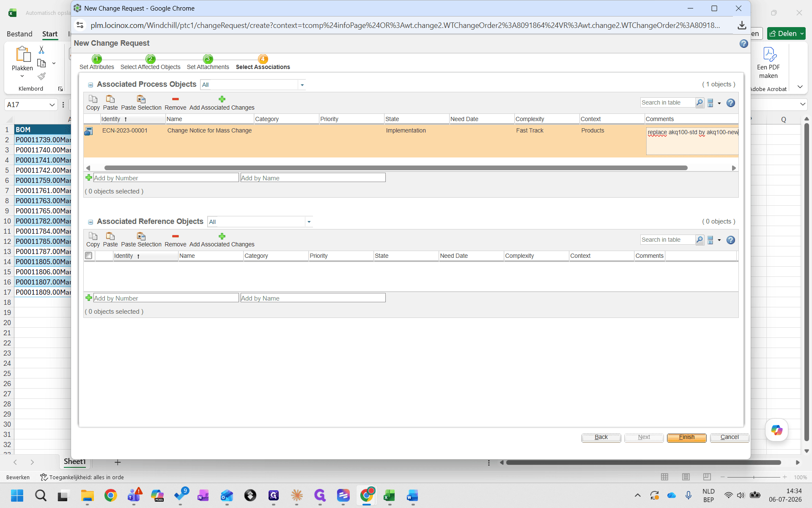Open help for Associated Reference Objects table
The width and height of the screenshot is (812, 508).
(730, 240)
